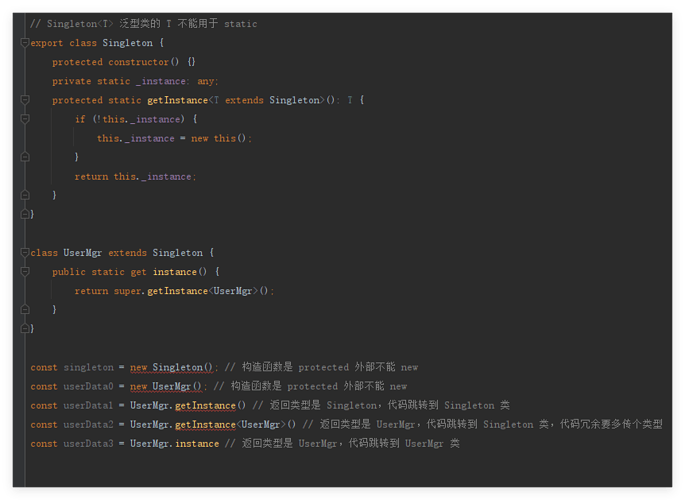Click 'UserMgr.instance' on the userData3 line
Viewport: 685px width, 500px height.
coord(174,444)
